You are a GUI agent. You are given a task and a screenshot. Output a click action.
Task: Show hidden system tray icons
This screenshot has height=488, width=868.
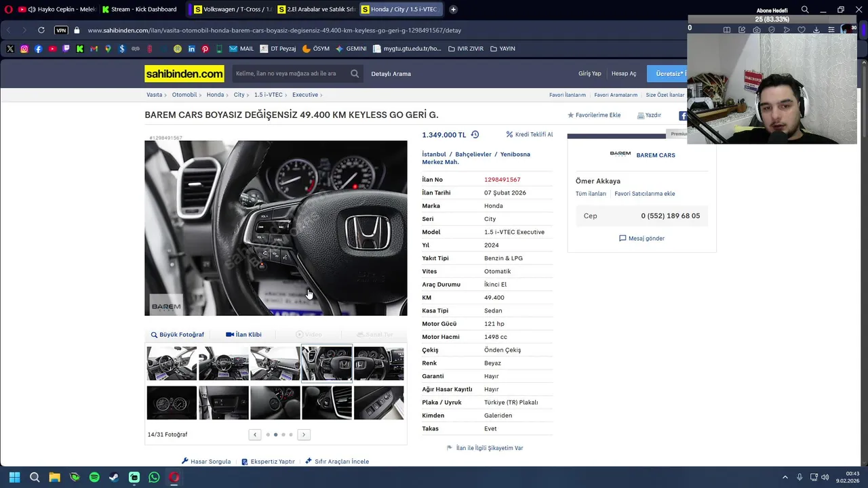click(785, 477)
